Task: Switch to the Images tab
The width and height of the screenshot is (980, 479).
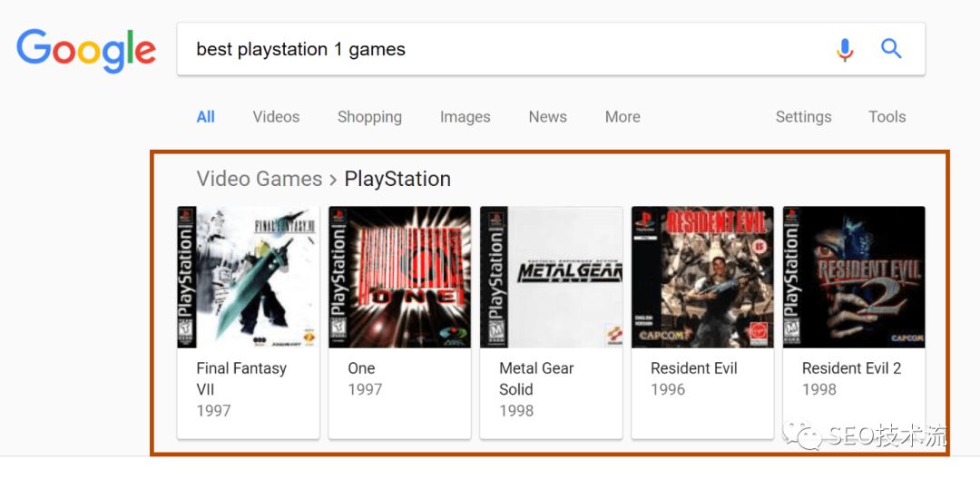Action: click(x=465, y=117)
